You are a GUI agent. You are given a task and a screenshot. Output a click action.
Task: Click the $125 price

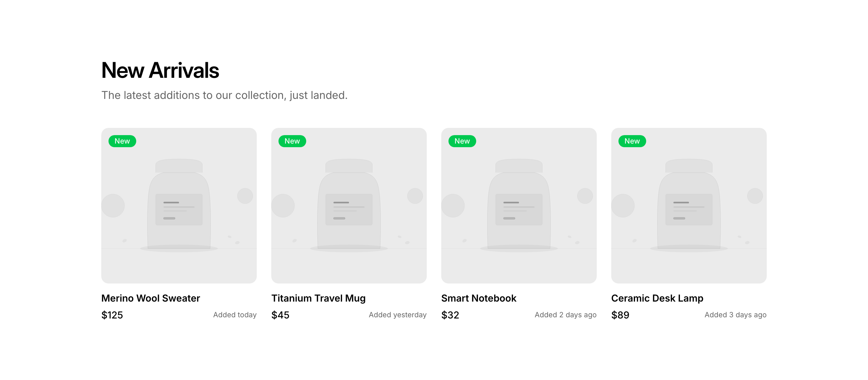[x=112, y=315]
